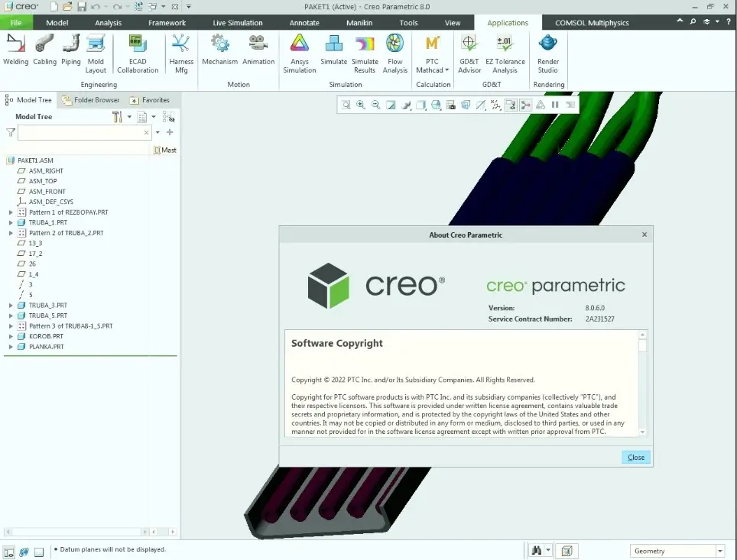
Task: Click the Regenerate icon in quick access
Action: click(x=138, y=7)
